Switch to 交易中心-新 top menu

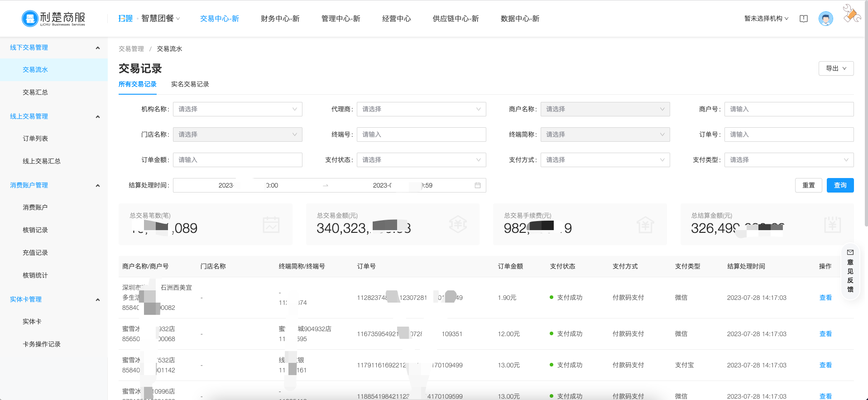point(220,19)
